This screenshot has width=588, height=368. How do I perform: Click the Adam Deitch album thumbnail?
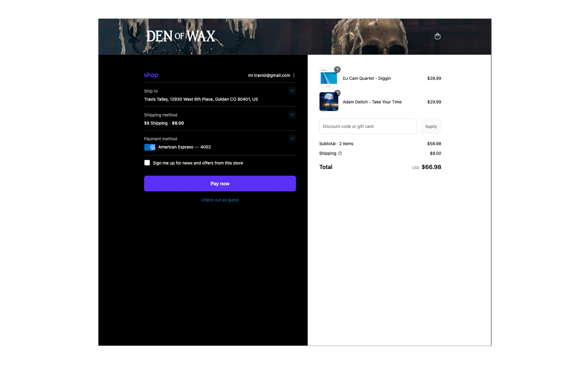(329, 102)
